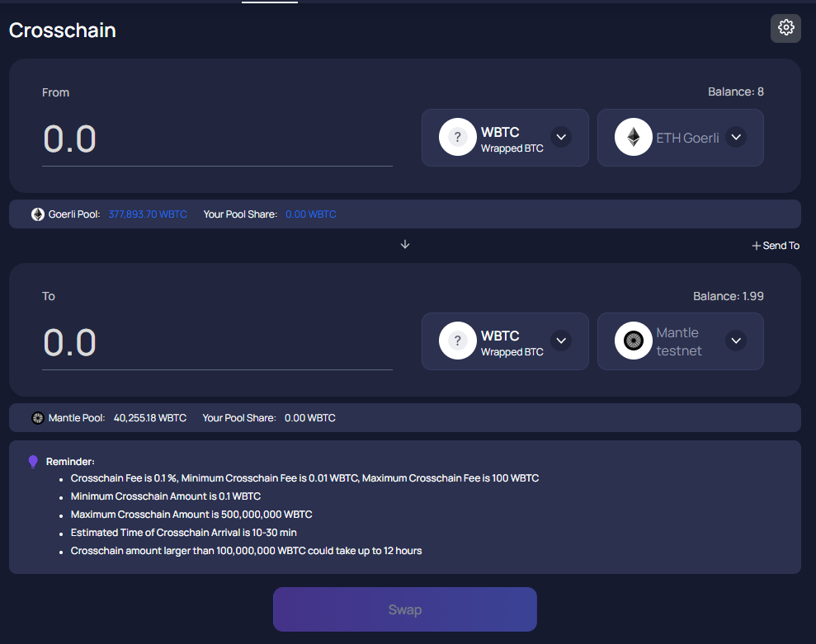Expand the Mantle testnet network dropdown chevron
Viewport: 816px width, 644px height.
(x=736, y=341)
